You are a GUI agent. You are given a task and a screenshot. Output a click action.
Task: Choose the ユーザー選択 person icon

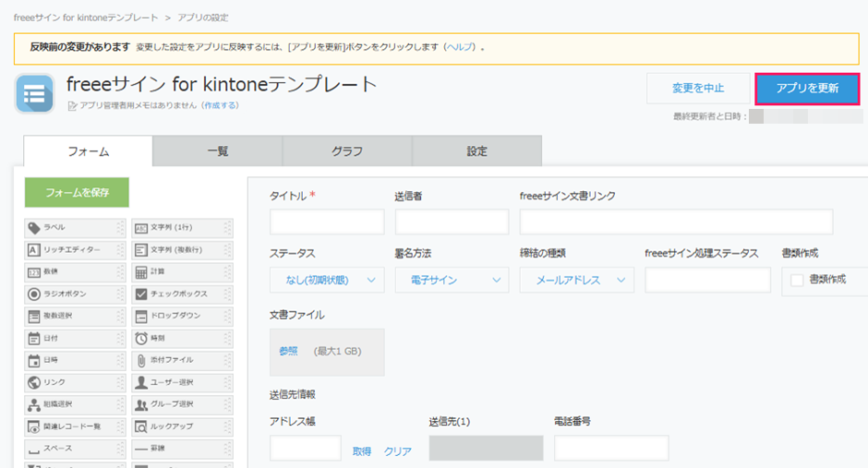[x=141, y=382]
